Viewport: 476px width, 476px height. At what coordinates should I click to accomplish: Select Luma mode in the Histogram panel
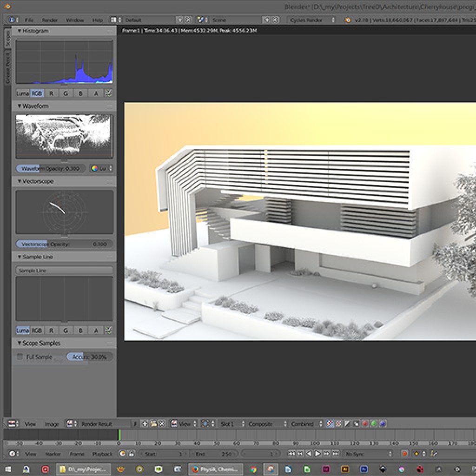[x=22, y=93]
